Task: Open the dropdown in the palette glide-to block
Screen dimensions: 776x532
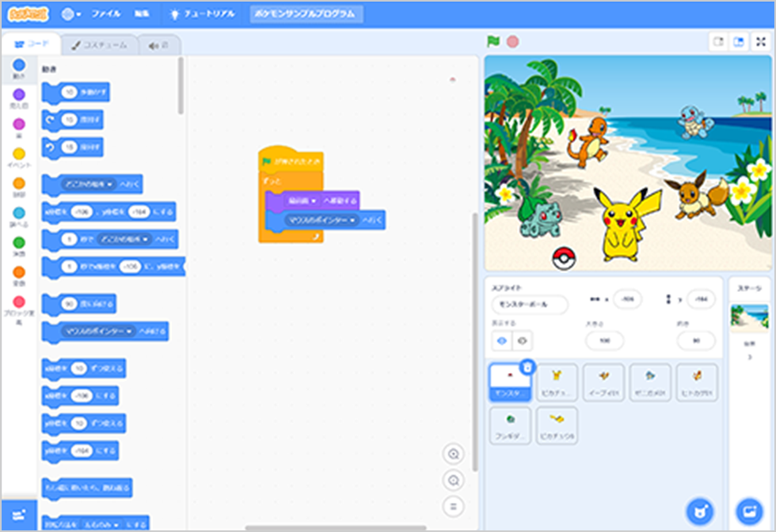Action: [x=124, y=240]
